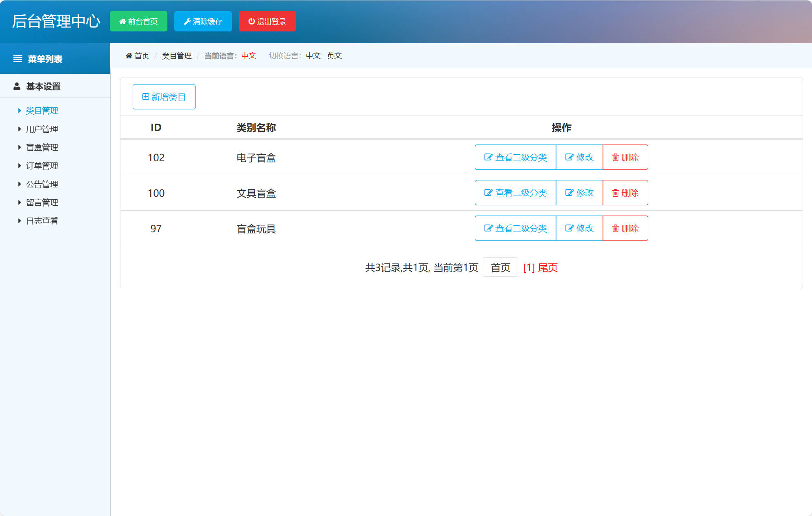Click the 尾页 pagination link
The height and width of the screenshot is (516, 812).
click(549, 267)
